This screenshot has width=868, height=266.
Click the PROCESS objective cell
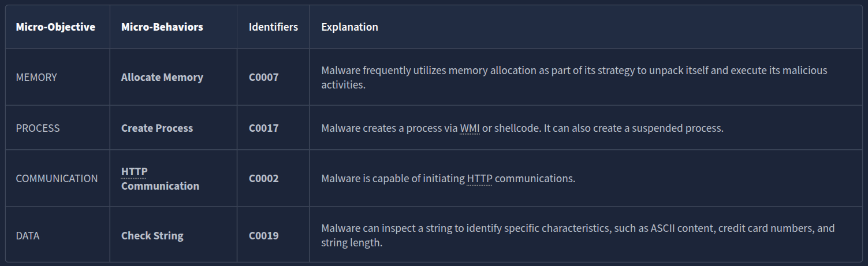[38, 128]
